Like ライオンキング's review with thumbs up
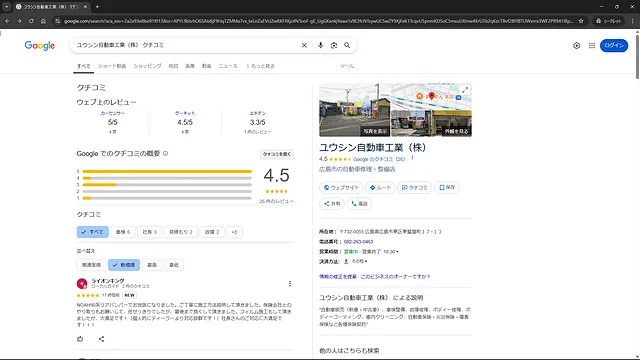640x360 pixels. (x=80, y=339)
